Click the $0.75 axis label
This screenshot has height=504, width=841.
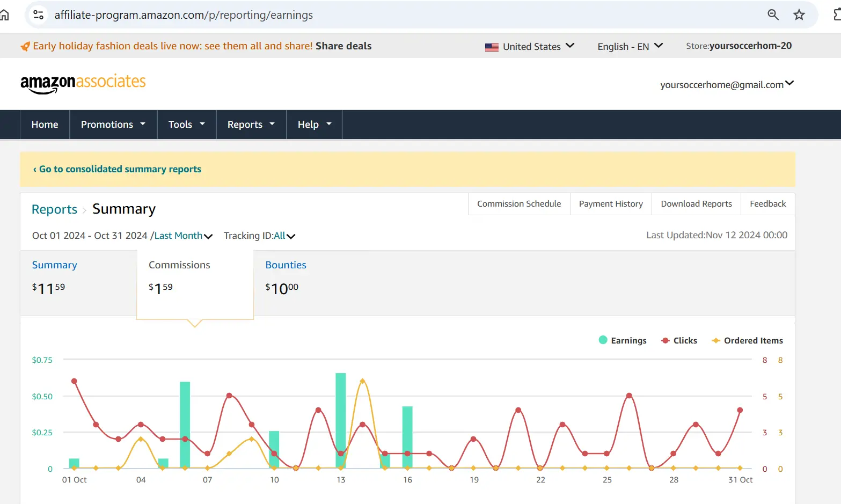[x=42, y=360]
